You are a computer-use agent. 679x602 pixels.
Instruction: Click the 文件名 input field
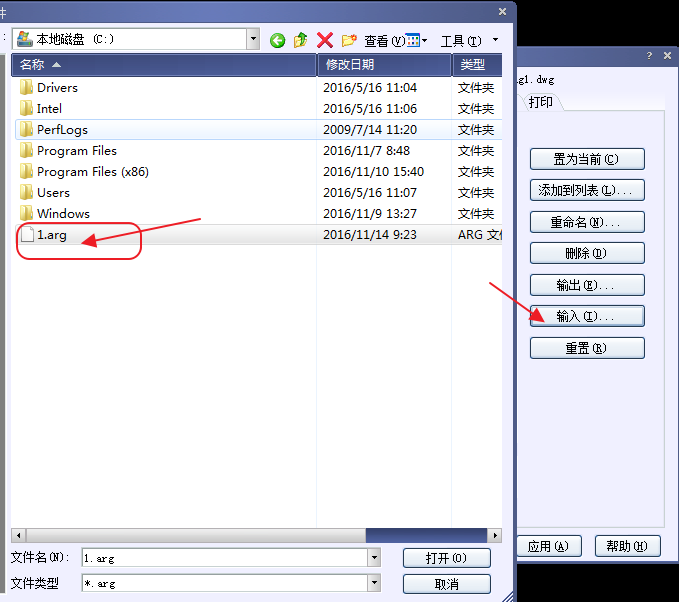[x=224, y=558]
